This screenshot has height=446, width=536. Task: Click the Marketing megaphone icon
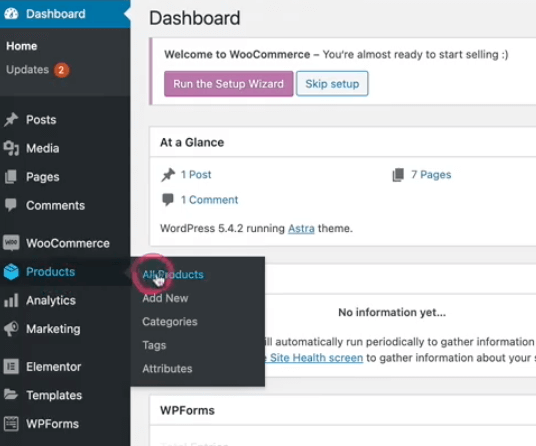point(11,329)
